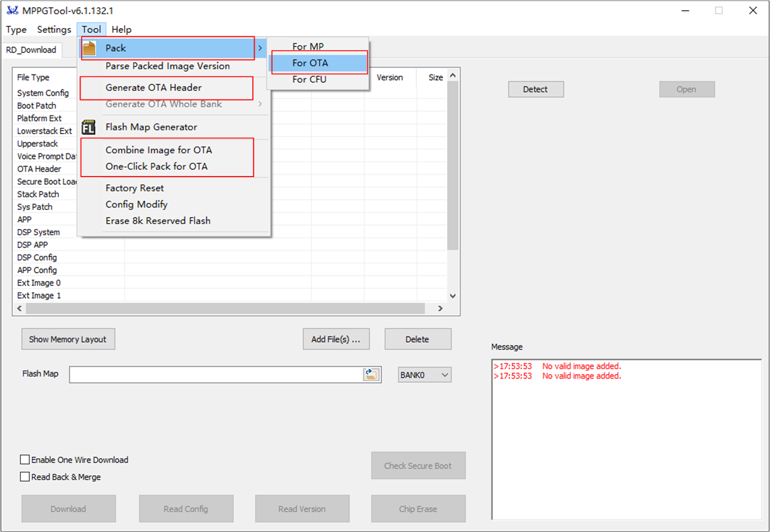The width and height of the screenshot is (770, 532).
Task: Click the Pack package icon in menu
Action: pyautogui.click(x=89, y=48)
